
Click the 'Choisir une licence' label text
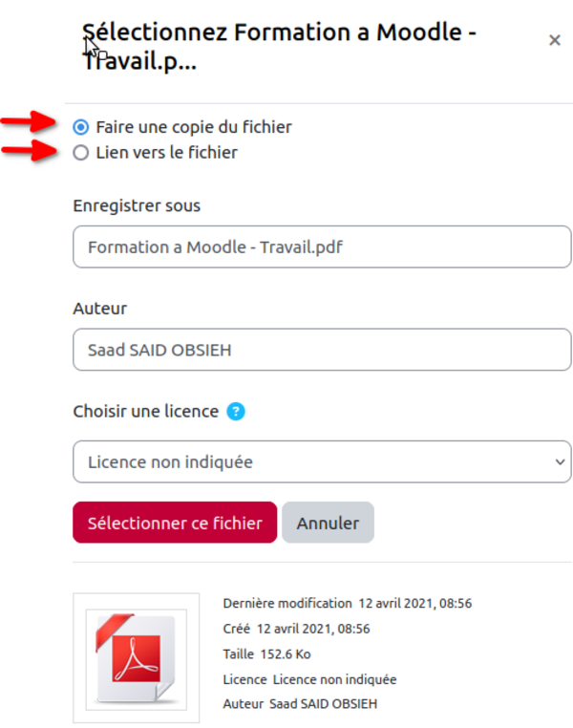146,412
